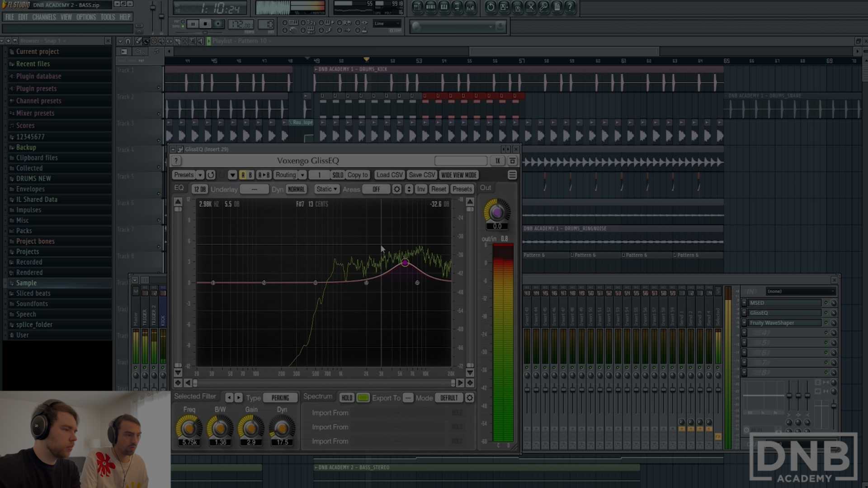Click the EQ Reset button
Screen dimensions: 868x488
[x=439, y=189]
